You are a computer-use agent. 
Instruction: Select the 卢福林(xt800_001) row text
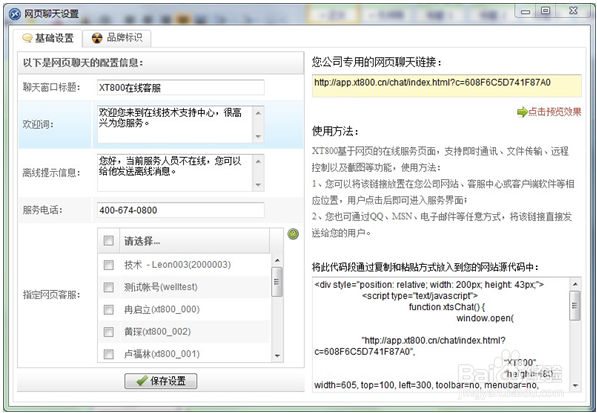click(x=162, y=354)
